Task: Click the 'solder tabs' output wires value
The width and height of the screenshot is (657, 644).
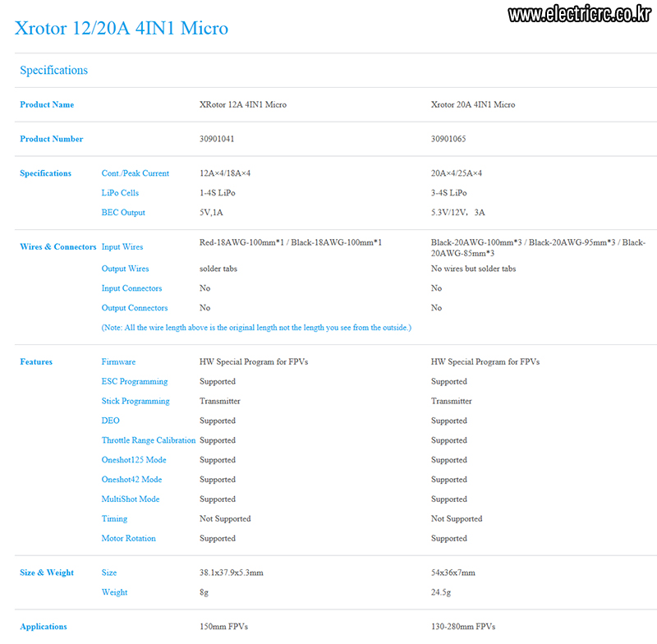Action: pos(218,269)
